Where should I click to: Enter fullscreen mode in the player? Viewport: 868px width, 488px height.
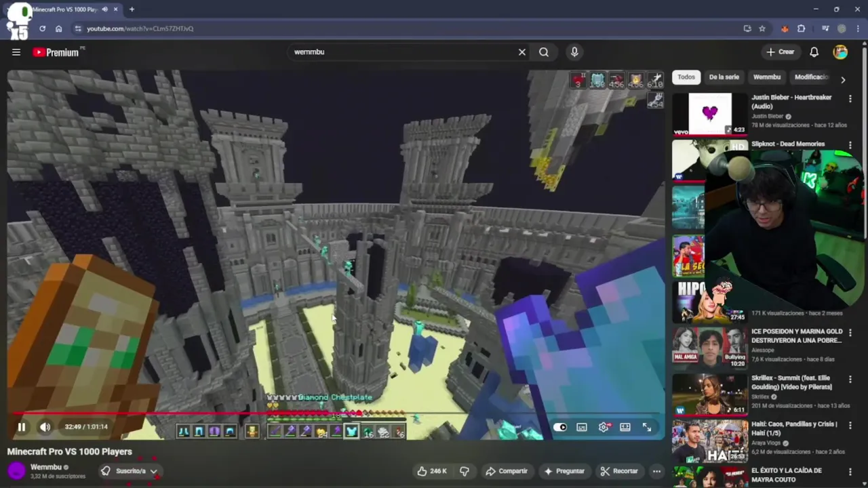click(x=647, y=427)
